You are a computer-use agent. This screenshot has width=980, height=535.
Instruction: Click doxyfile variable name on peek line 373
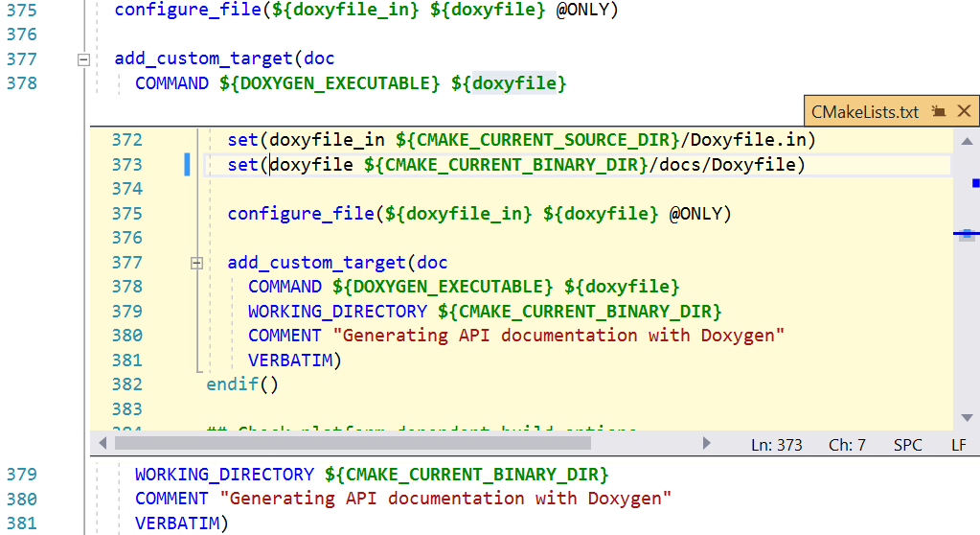[x=310, y=165]
